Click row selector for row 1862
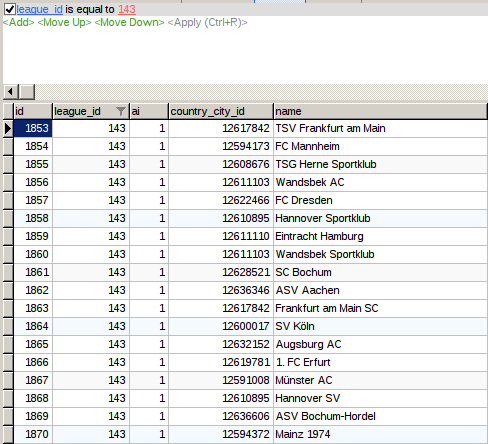Viewport: 488px width, 444px height. coord(8,290)
